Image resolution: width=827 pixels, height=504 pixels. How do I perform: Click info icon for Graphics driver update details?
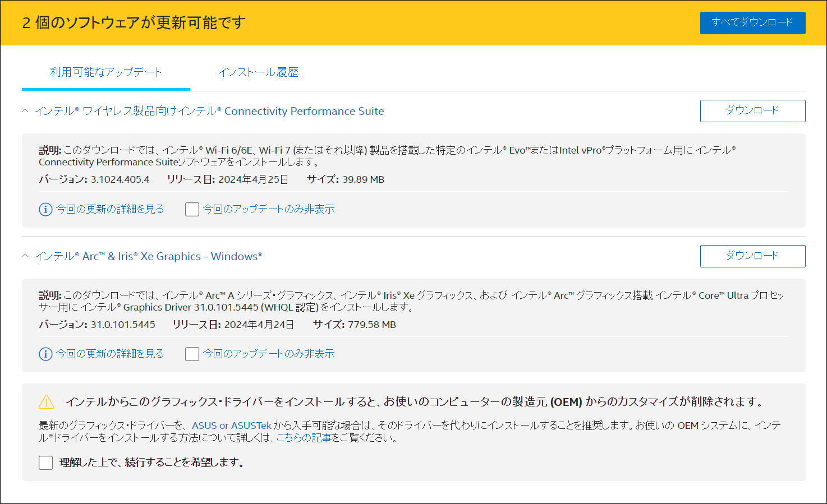click(x=45, y=354)
